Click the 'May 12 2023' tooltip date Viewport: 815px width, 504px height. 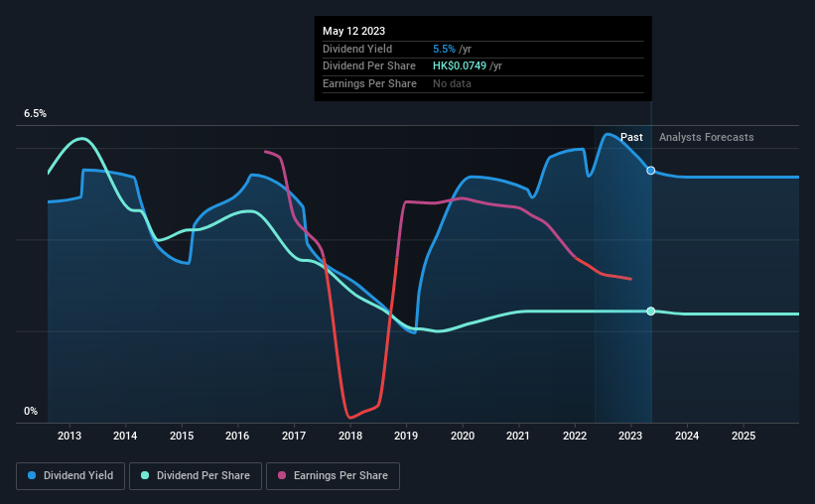point(354,31)
